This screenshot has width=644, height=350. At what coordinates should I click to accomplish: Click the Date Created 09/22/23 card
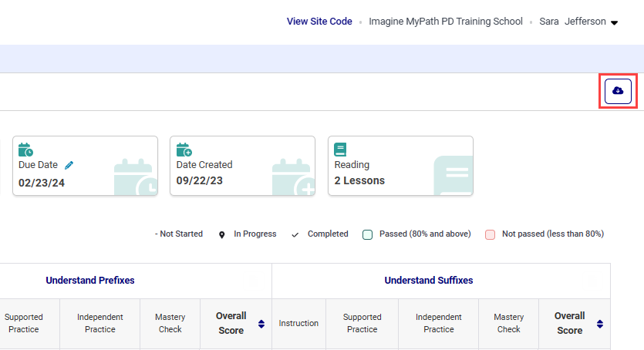242,167
